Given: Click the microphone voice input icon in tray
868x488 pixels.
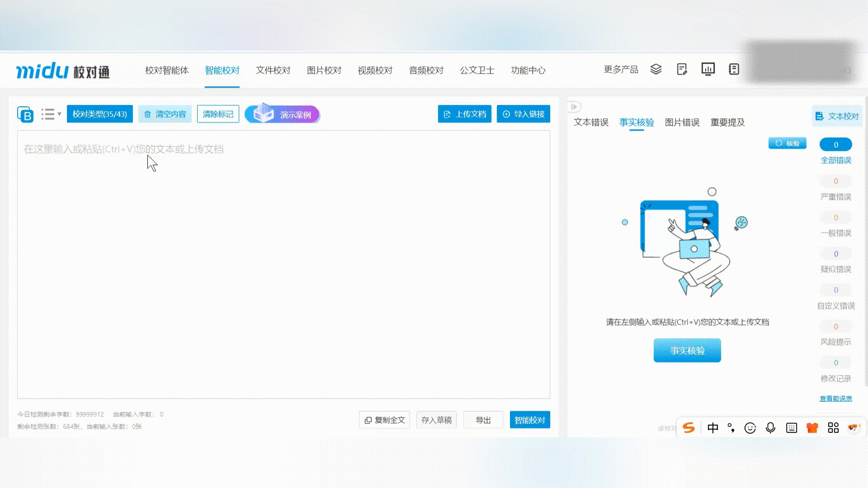Looking at the screenshot, I should click(x=770, y=427).
